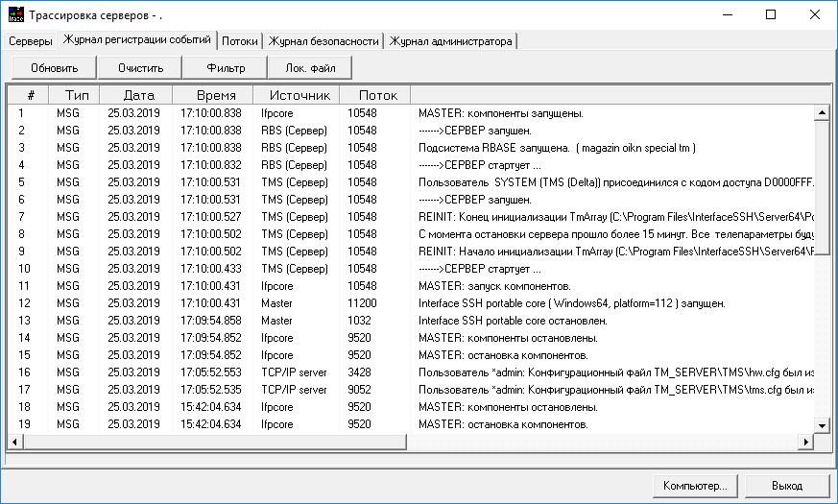This screenshot has width=838, height=504.
Task: Click the application icon in title bar
Action: click(x=15, y=14)
